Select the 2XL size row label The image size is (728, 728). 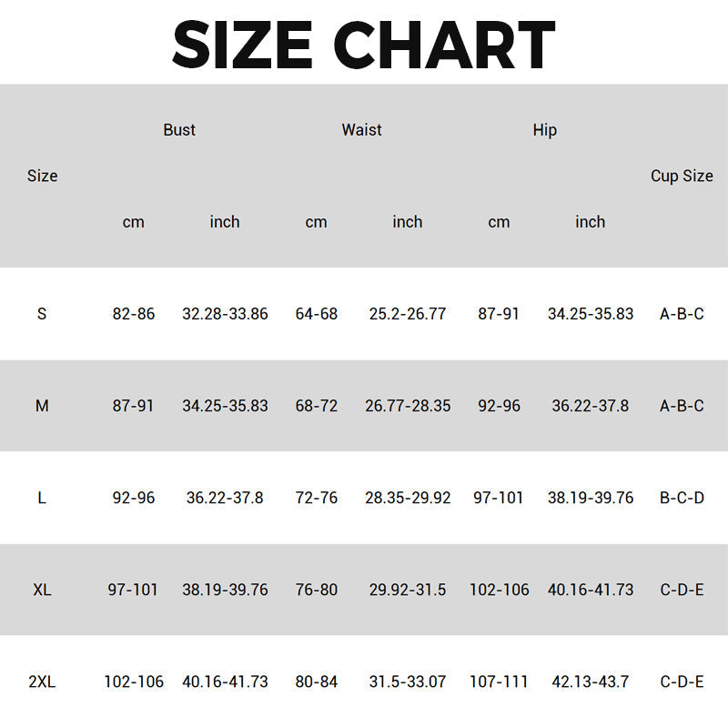click(x=42, y=682)
